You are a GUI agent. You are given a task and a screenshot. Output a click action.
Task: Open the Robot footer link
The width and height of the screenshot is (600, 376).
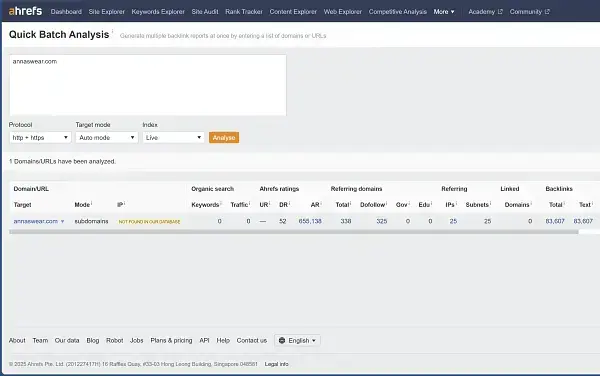click(x=114, y=340)
